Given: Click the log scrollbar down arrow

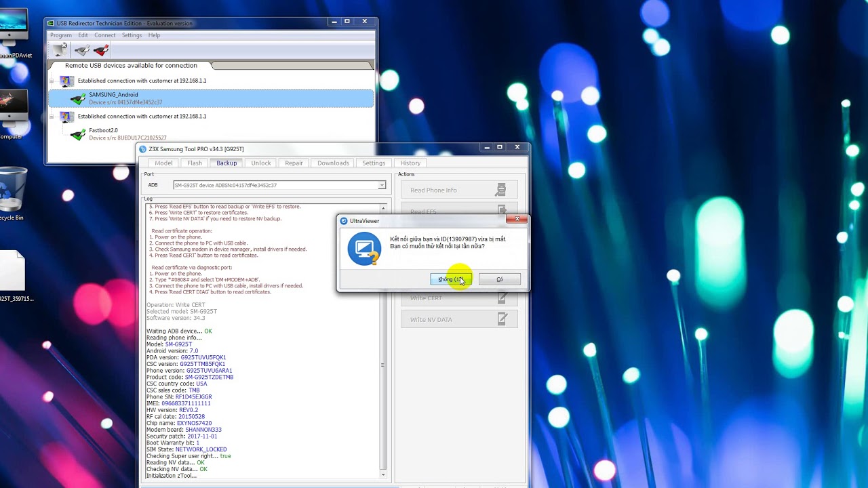Looking at the screenshot, I should pos(383,474).
